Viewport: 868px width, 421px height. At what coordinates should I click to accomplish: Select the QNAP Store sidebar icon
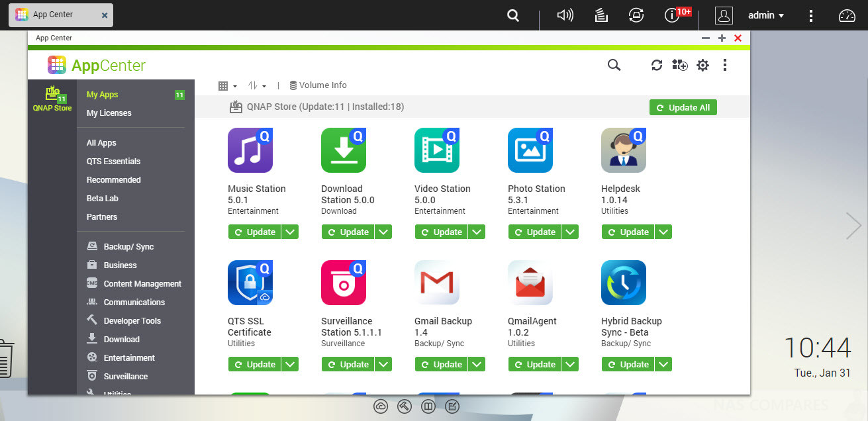point(52,99)
